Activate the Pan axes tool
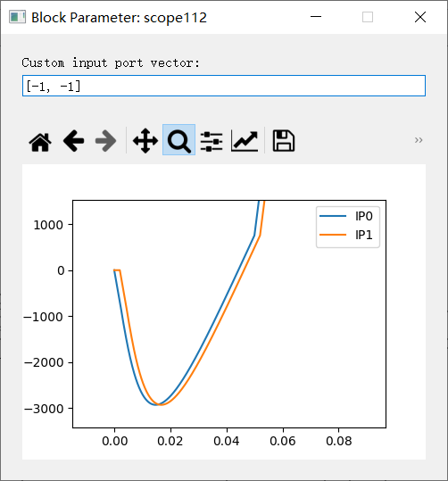Screen dimensions: 448x481 (x=145, y=141)
